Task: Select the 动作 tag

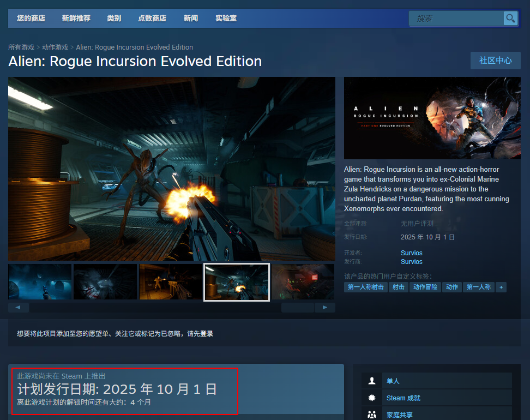Action: 452,287
